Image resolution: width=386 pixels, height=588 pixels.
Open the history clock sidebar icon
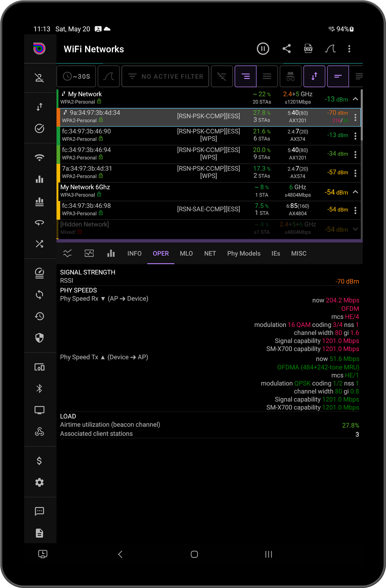tap(39, 316)
